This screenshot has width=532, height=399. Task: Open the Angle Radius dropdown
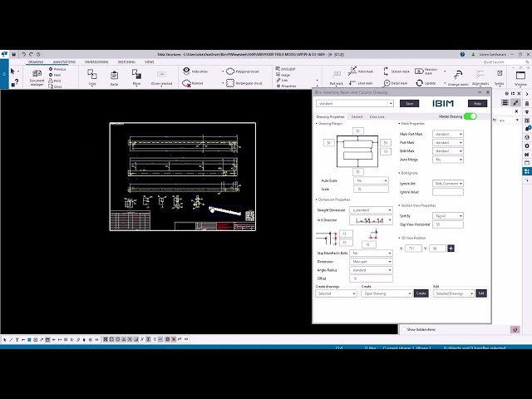(x=371, y=270)
